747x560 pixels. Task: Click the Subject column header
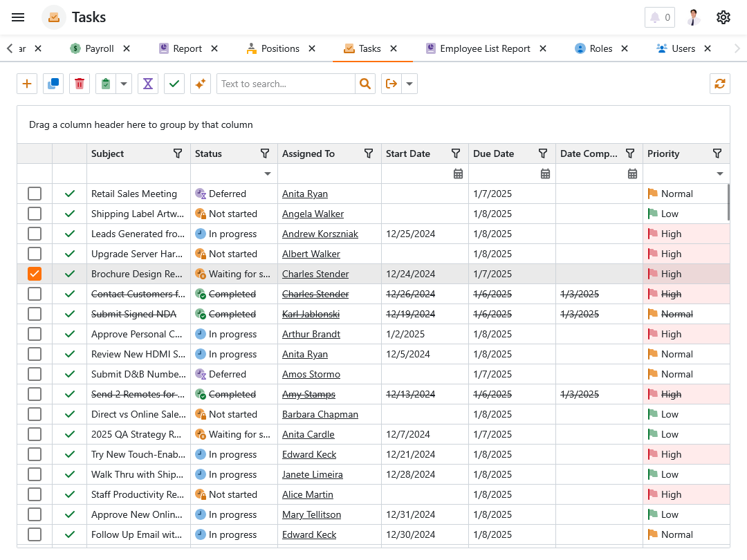click(108, 153)
